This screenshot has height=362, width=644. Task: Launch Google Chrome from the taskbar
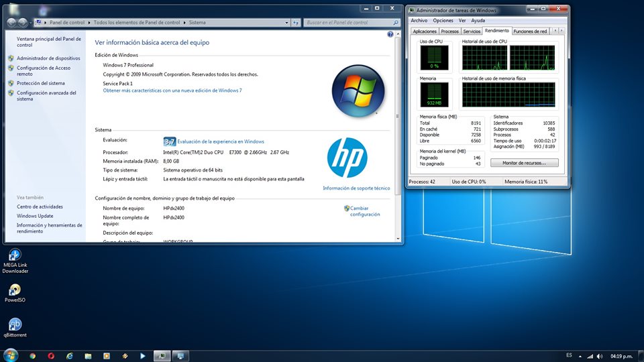[x=32, y=356]
